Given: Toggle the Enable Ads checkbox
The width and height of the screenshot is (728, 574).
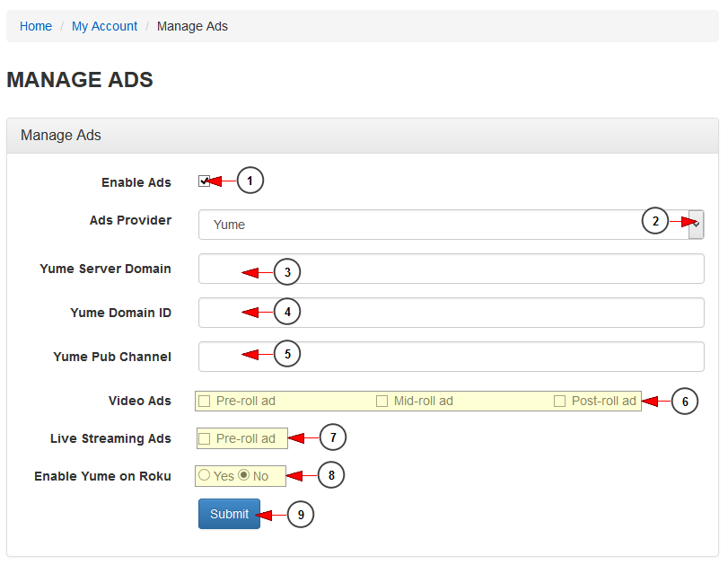Looking at the screenshot, I should [x=205, y=181].
